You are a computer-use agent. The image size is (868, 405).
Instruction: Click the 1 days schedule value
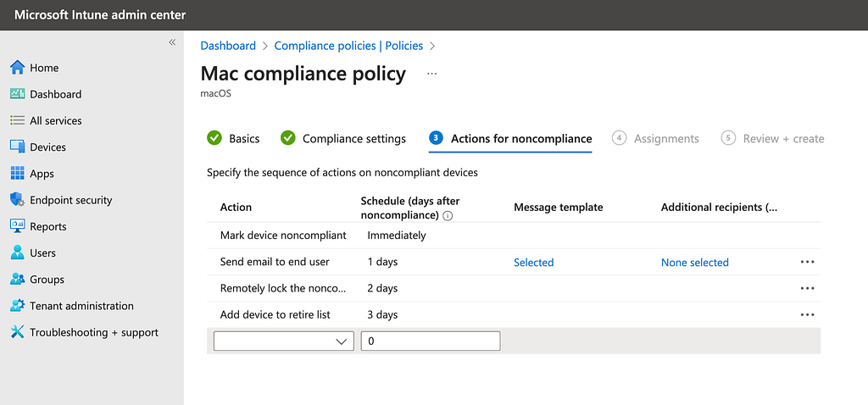[382, 262]
